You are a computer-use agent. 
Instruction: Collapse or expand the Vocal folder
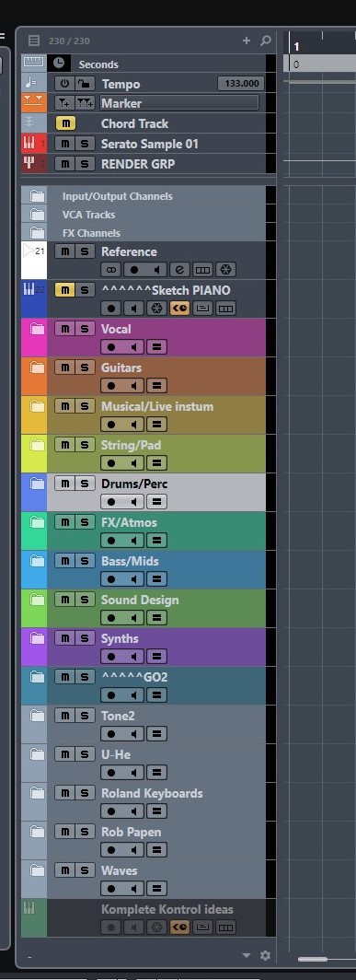38,329
